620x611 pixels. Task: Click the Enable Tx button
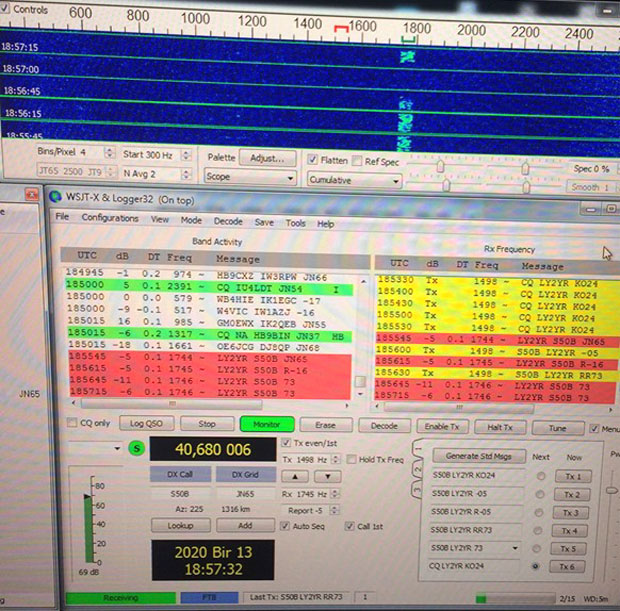[x=442, y=427]
